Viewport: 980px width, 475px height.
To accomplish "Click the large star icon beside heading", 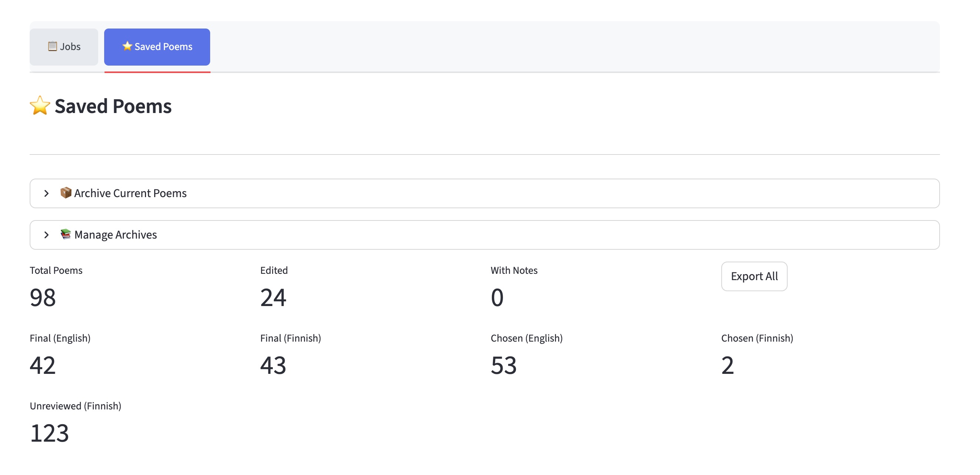I will [40, 106].
